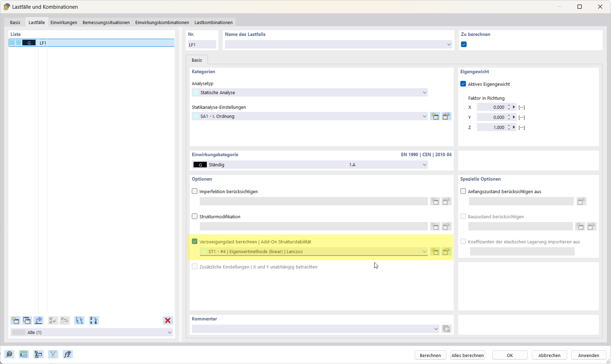Image resolution: width=611 pixels, height=364 pixels.
Task: Open units and decimal places icon 0,00
Action: coord(24,354)
